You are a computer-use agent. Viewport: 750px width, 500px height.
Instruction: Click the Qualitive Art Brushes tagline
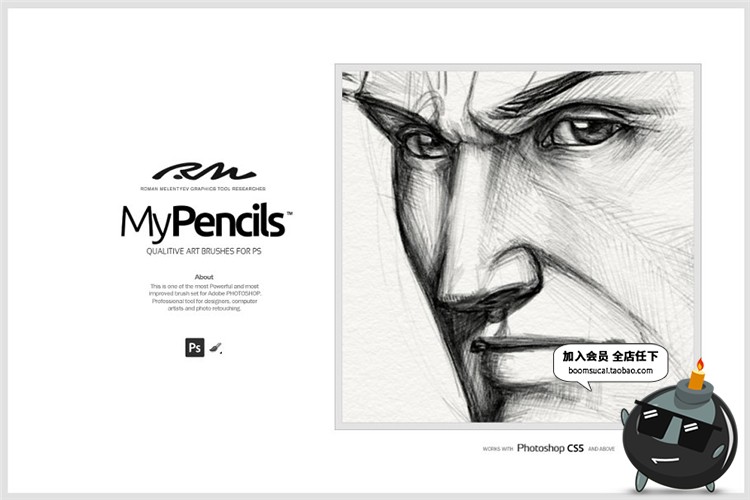coord(204,251)
